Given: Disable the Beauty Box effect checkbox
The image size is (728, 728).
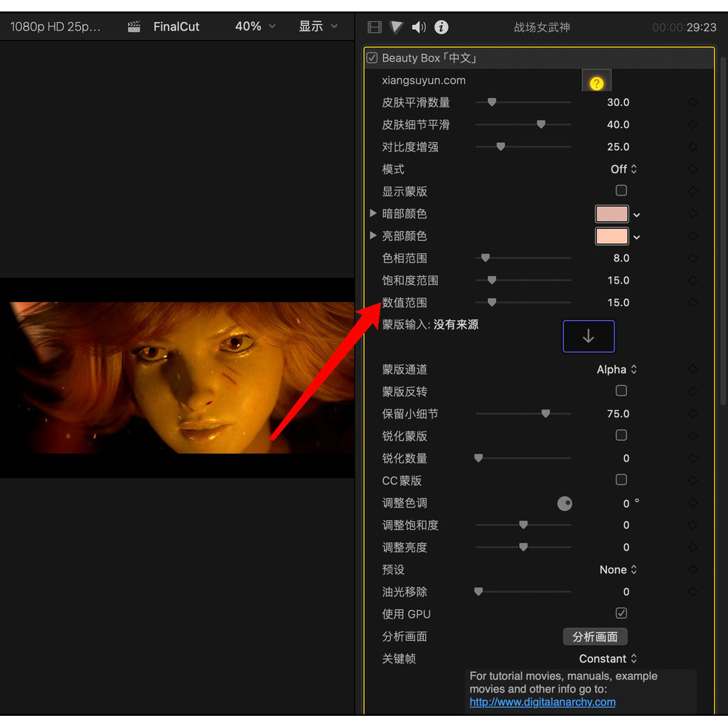Looking at the screenshot, I should (x=372, y=58).
